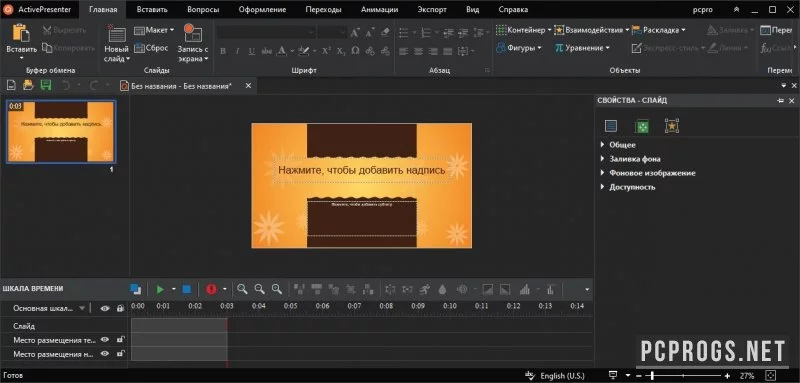The image size is (800, 383).
Task: Select slide 1 thumbnail in the panel
Action: pyautogui.click(x=61, y=132)
